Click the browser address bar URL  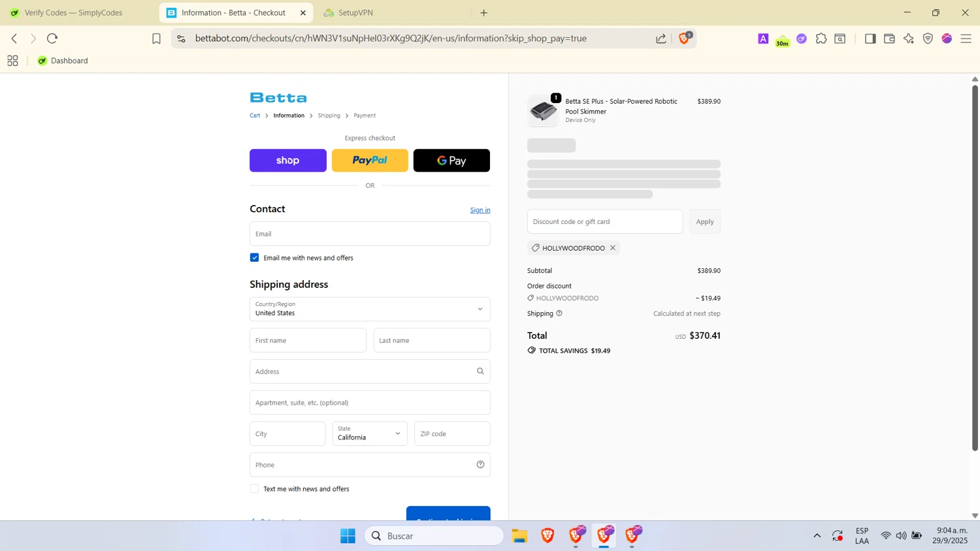click(391, 39)
